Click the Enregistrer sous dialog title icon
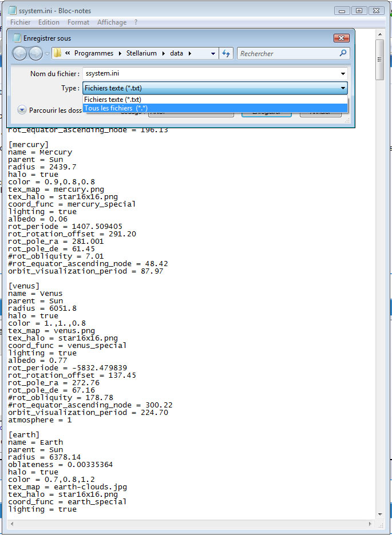The image size is (392, 538). tap(17, 38)
